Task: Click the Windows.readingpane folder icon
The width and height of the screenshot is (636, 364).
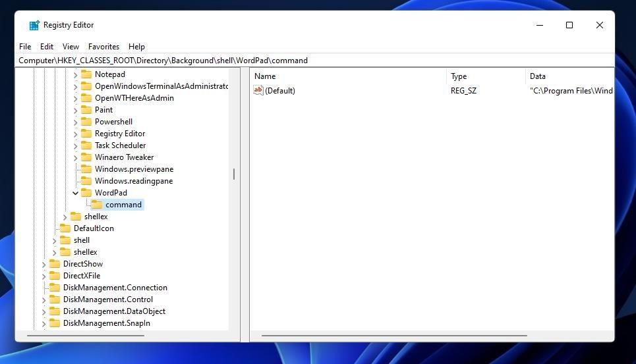Action: tap(86, 180)
